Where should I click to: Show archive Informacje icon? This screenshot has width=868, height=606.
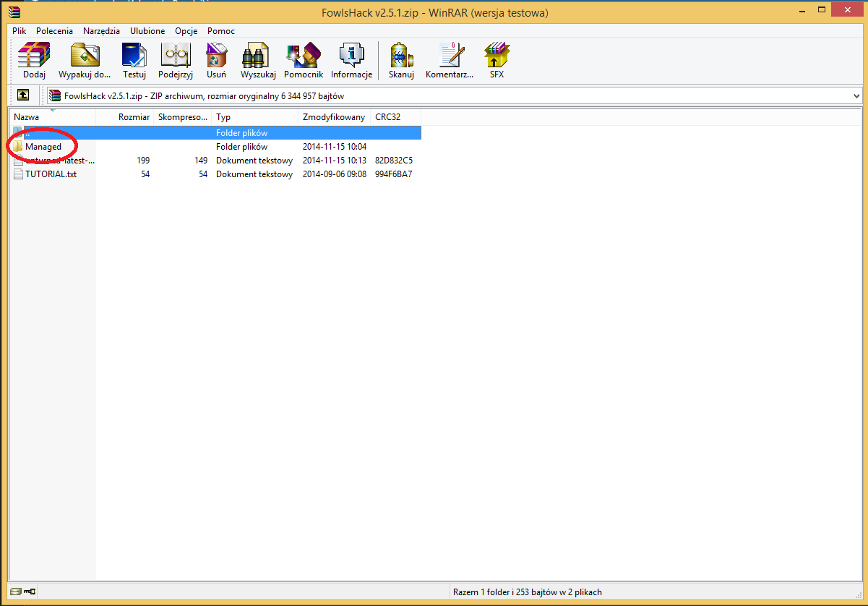coord(351,55)
